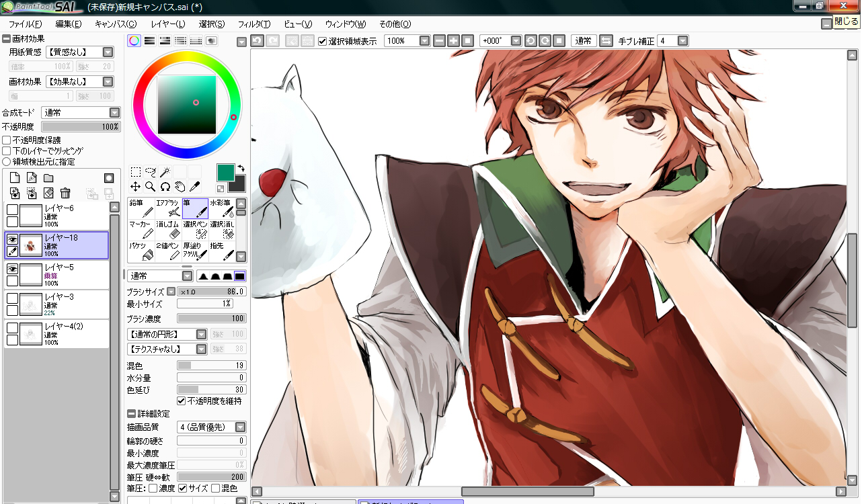Create a new normal layer
This screenshot has width=862, height=504.
pyautogui.click(x=15, y=178)
